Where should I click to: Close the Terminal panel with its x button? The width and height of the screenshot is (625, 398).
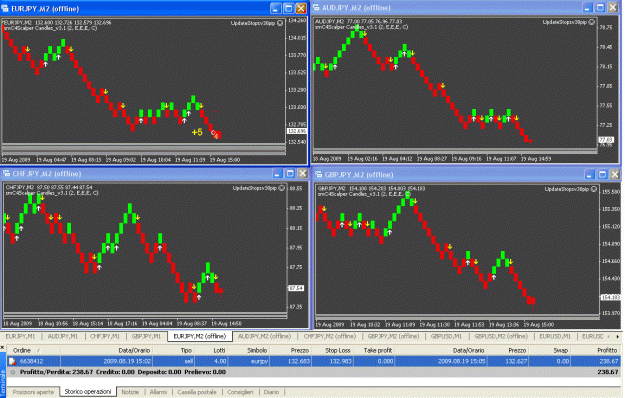click(2, 348)
